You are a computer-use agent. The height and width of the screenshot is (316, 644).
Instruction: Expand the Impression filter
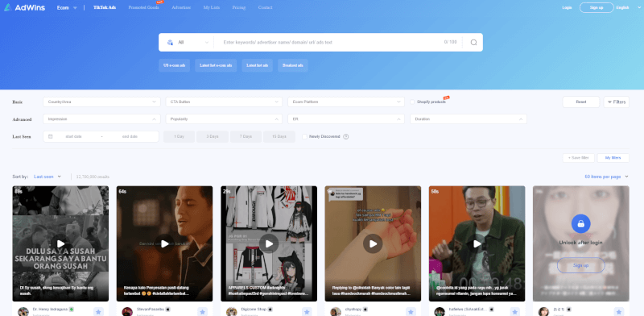(x=101, y=119)
